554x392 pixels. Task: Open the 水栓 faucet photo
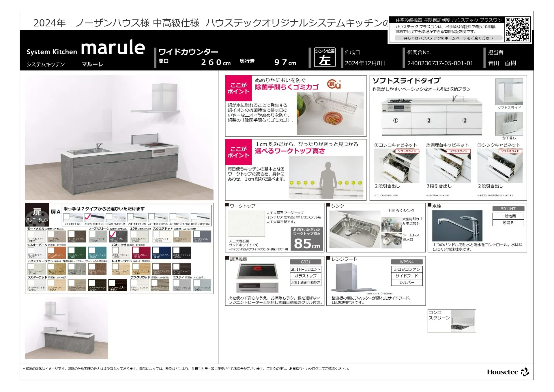(x=457, y=226)
